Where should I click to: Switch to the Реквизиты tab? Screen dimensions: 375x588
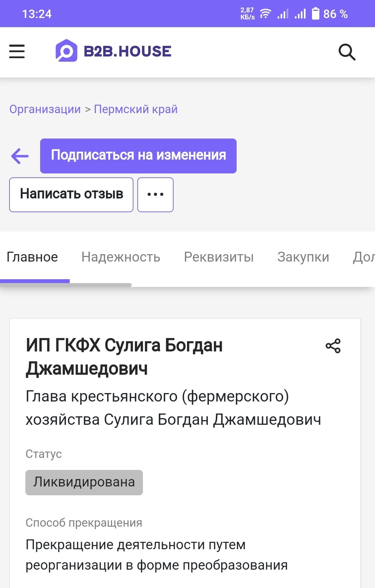coord(219,257)
